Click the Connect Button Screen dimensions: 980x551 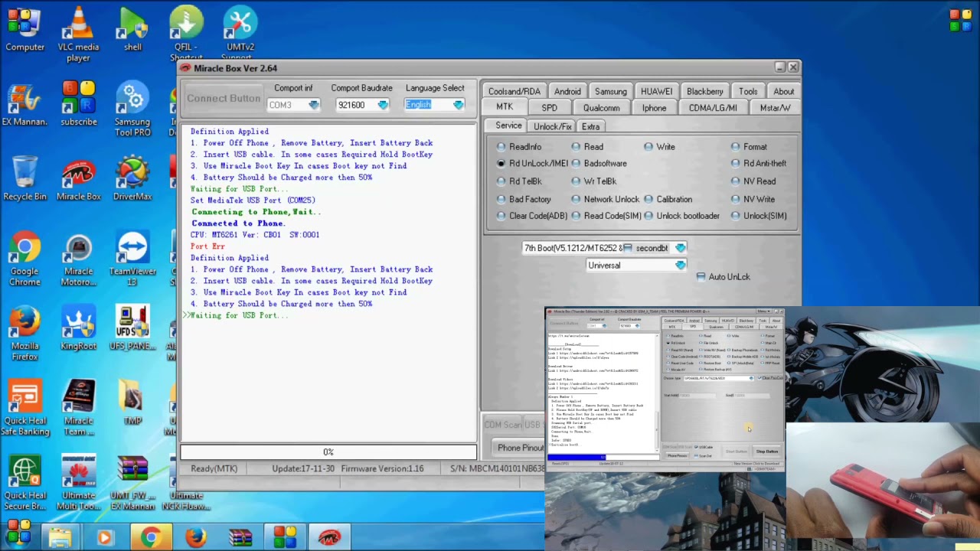pyautogui.click(x=224, y=98)
